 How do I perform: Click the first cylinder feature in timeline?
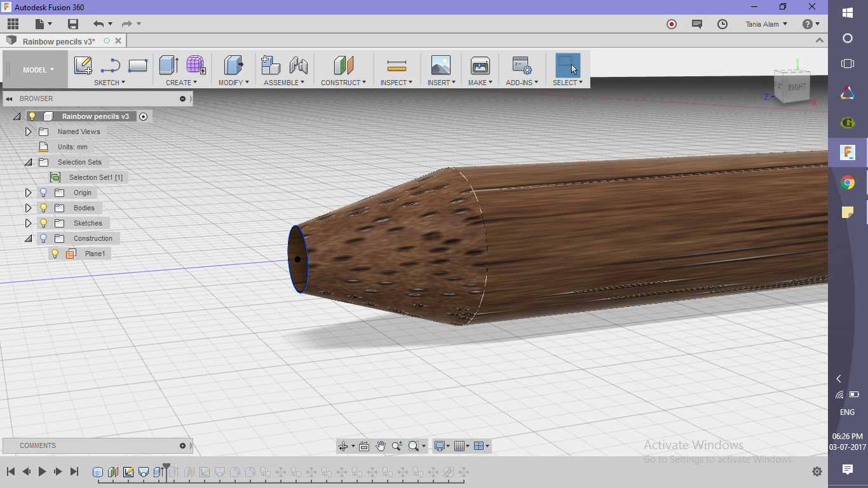pyautogui.click(x=98, y=472)
